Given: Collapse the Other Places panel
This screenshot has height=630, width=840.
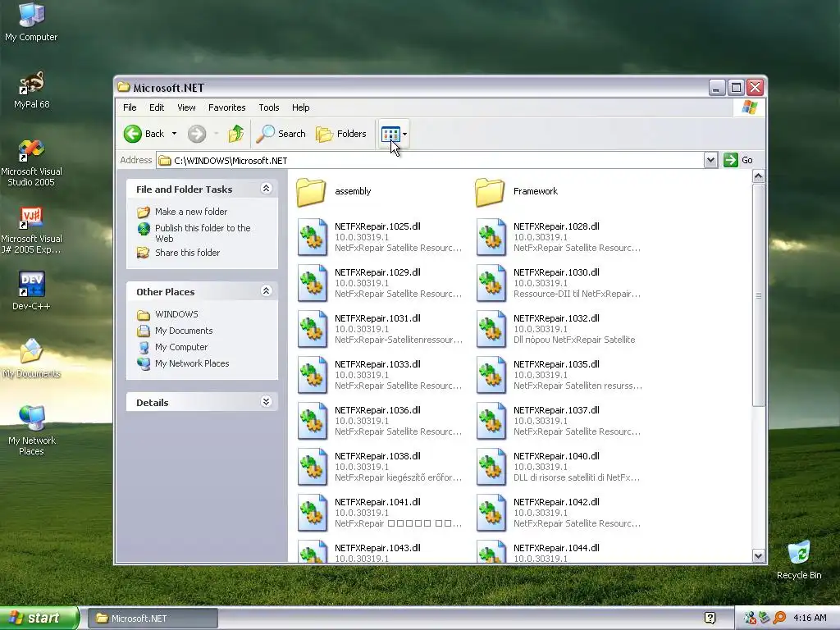Looking at the screenshot, I should 266,291.
